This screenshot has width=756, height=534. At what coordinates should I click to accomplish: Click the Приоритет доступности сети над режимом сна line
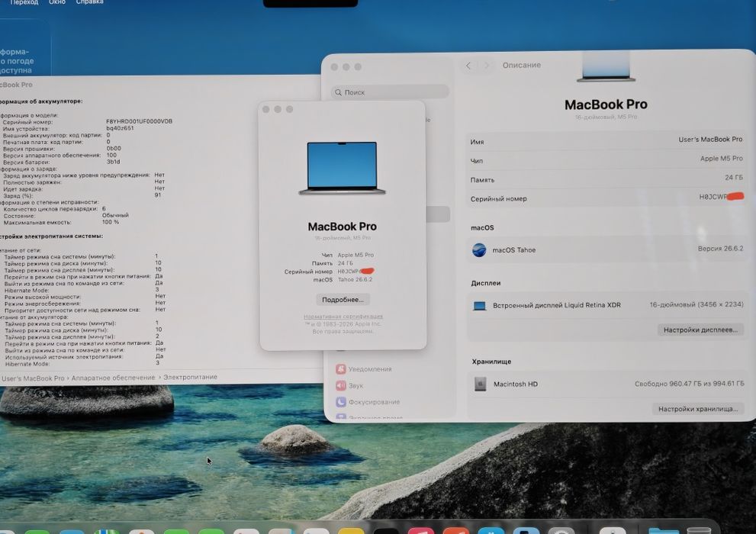(85, 310)
